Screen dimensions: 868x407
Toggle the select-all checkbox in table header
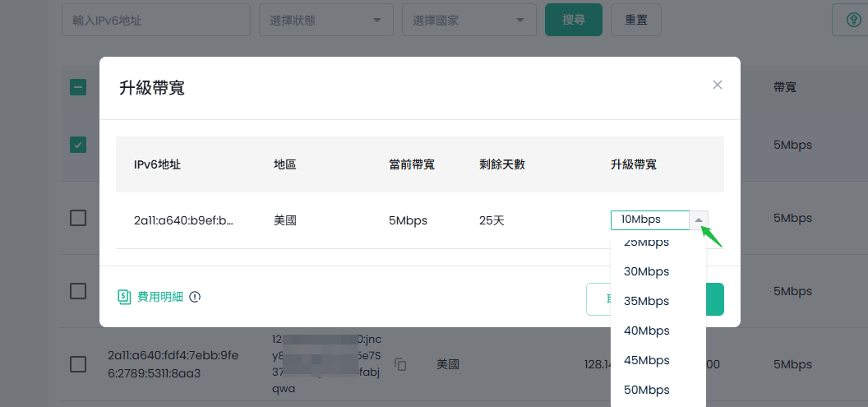(x=78, y=87)
